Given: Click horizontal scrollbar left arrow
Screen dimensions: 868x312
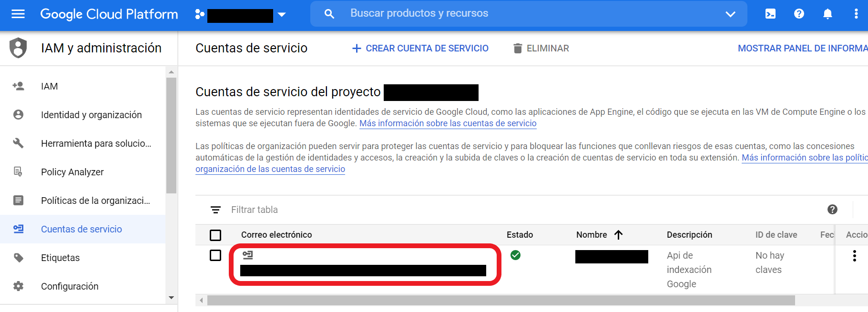Looking at the screenshot, I should click(201, 300).
